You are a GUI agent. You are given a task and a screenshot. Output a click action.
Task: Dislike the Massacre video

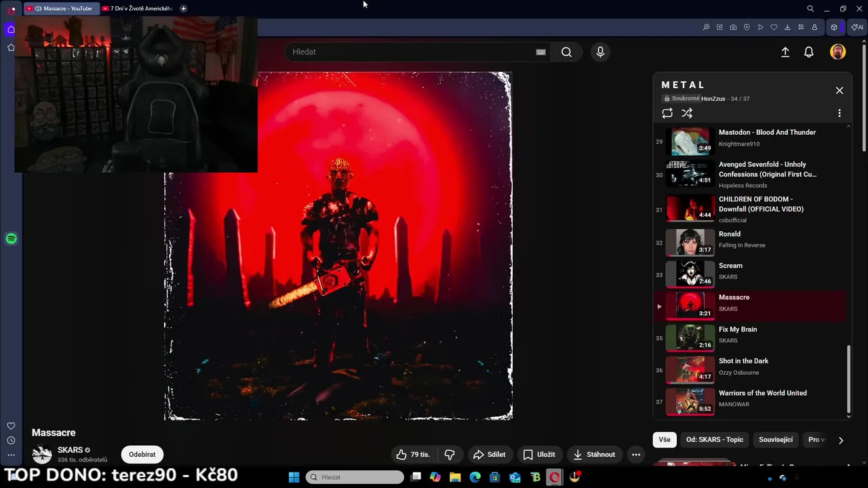pos(449,455)
